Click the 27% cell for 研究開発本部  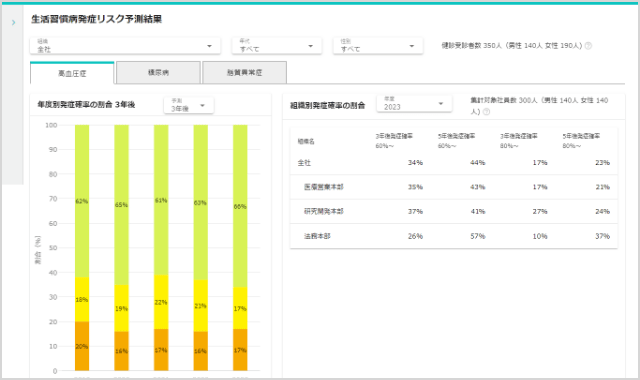[540, 211]
